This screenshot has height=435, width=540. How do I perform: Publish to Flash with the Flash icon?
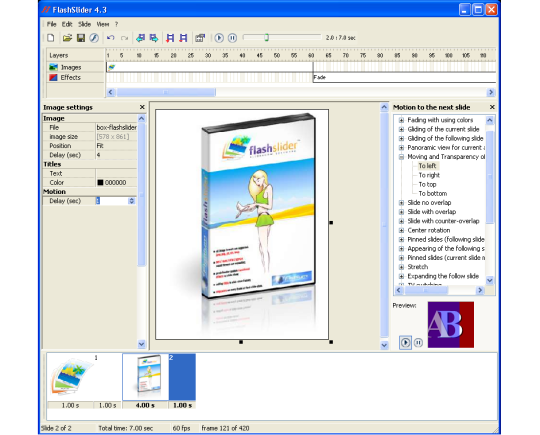coord(94,38)
